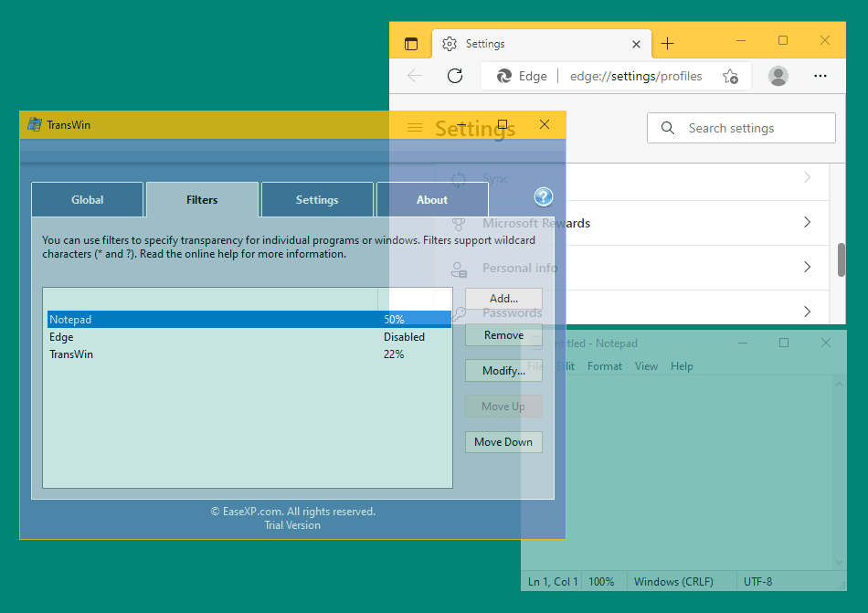Screen dimensions: 868x613
Task: Click the Move Down button
Action: (x=503, y=442)
